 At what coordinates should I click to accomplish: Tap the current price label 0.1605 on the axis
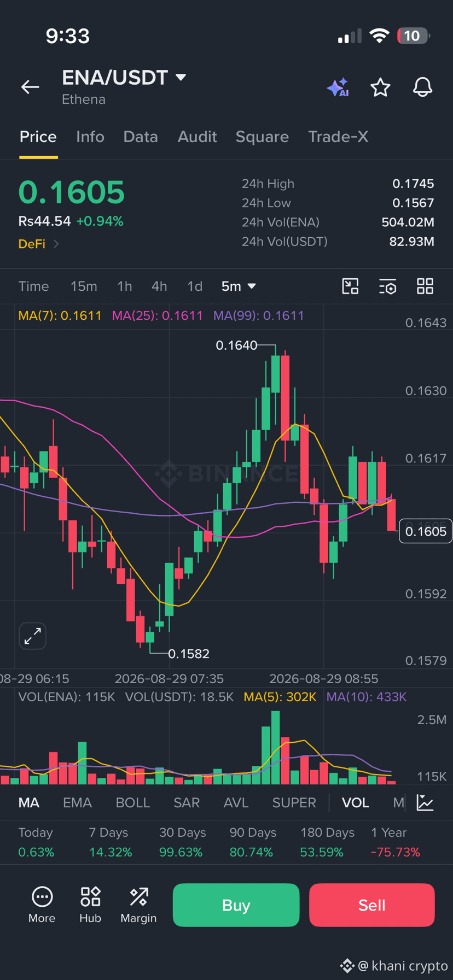426,531
